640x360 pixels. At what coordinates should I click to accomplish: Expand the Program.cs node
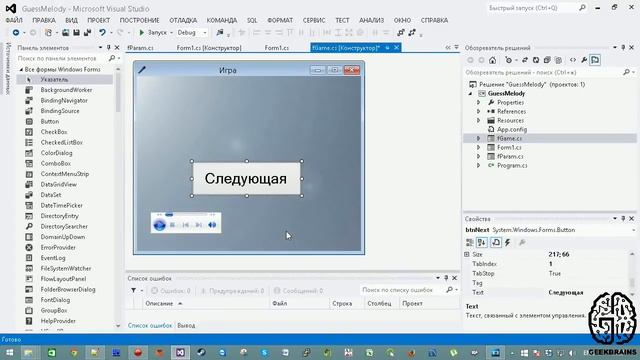478,165
